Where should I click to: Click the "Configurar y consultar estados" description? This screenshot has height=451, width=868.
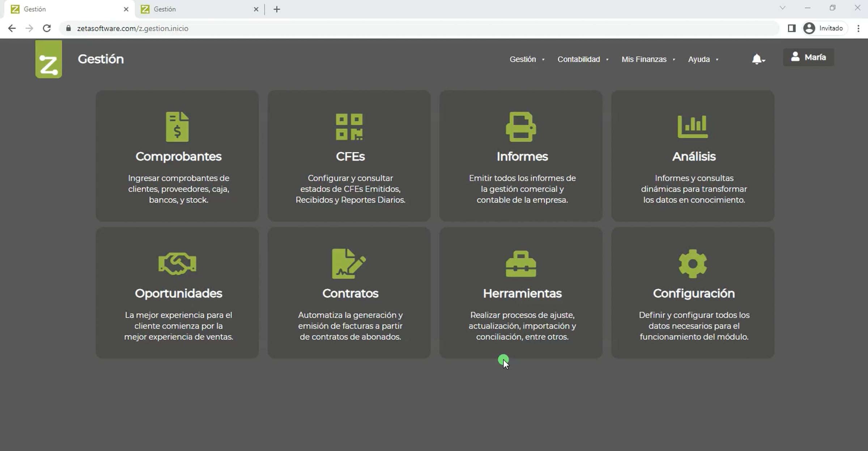(x=350, y=189)
